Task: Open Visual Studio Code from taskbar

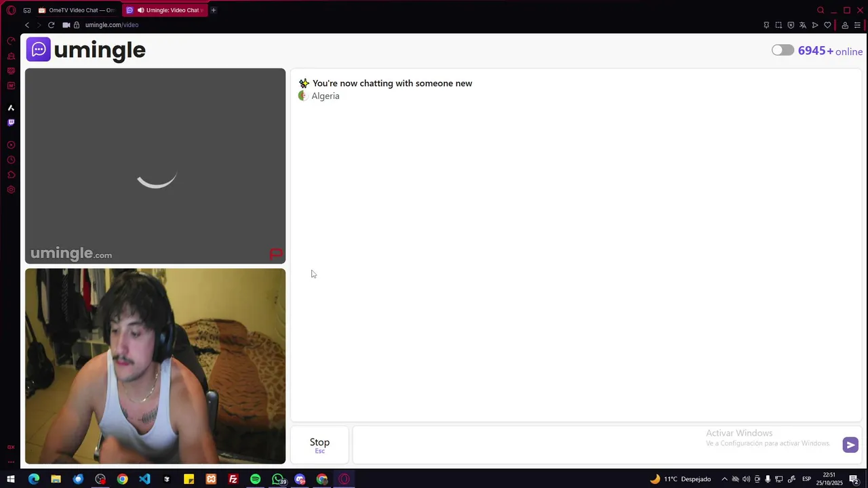Action: (x=144, y=479)
